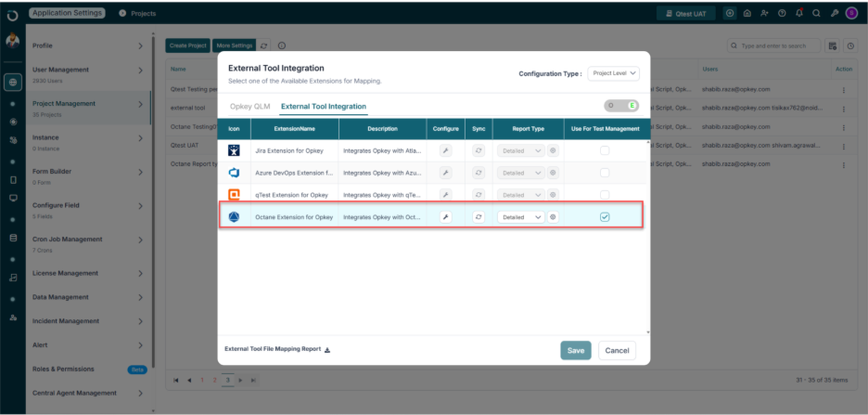Go to page 2 in pagination

click(x=214, y=380)
